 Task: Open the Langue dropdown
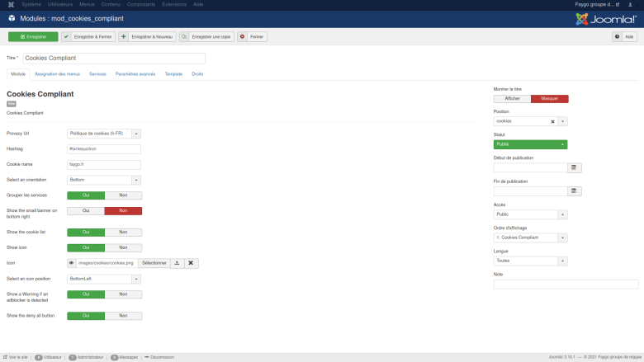(x=530, y=261)
